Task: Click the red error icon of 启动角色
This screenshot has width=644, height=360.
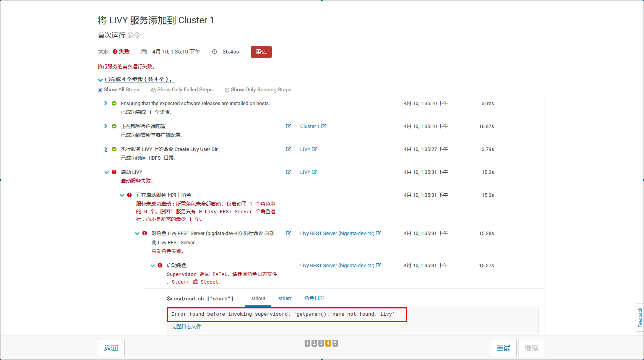Action: (160, 265)
